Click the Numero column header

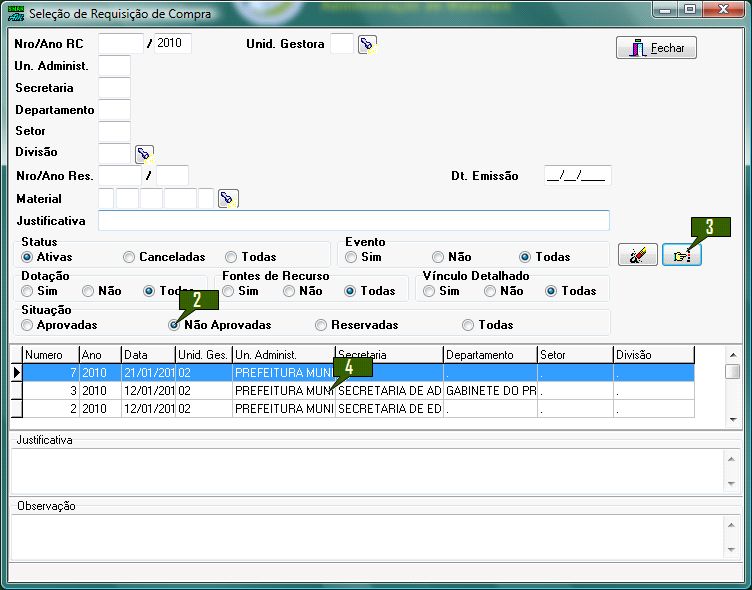pyautogui.click(x=51, y=355)
